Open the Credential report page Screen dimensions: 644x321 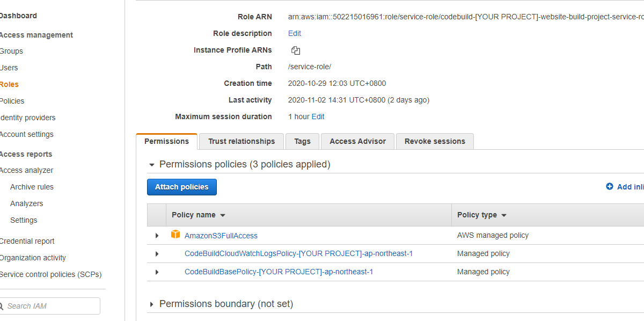(27, 241)
